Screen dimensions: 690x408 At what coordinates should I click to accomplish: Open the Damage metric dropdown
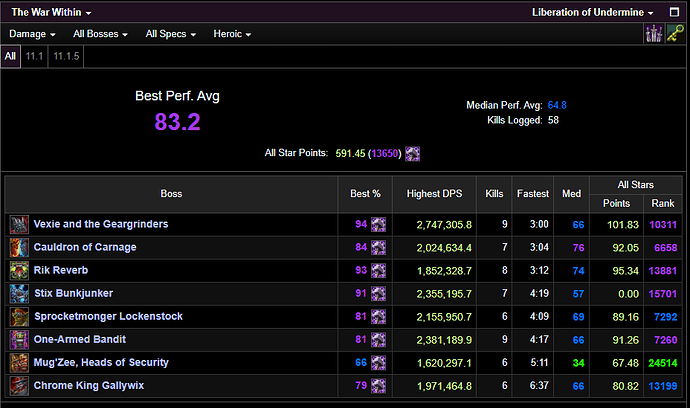32,34
